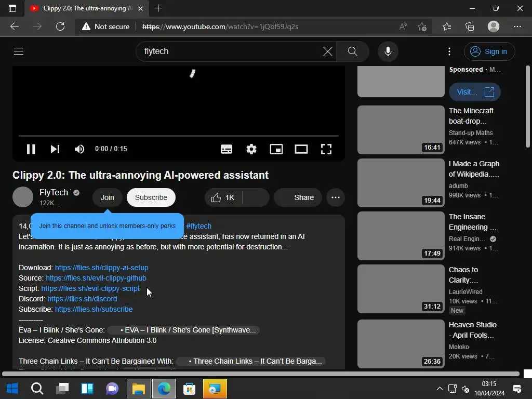Open the Windows Start menu
The width and height of the screenshot is (532, 399).
[12, 389]
